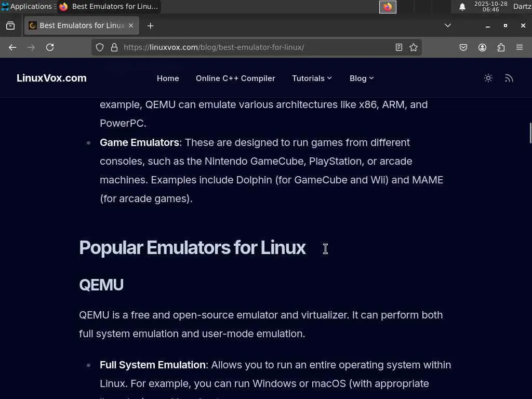Click the Game Emulators bold text
Viewport: 532px width, 399px height.
coord(139,142)
